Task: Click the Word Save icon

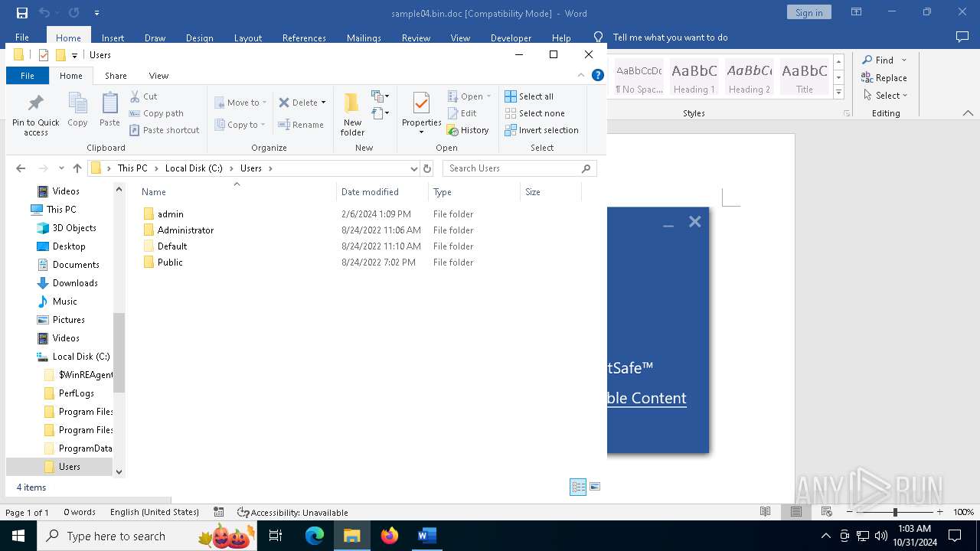Action: 22,13
